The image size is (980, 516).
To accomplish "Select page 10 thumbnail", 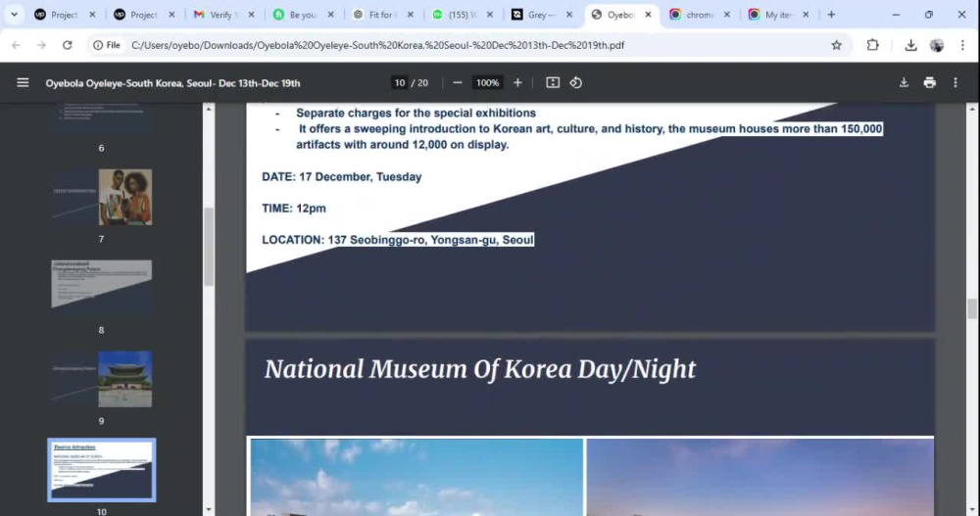I will [101, 470].
